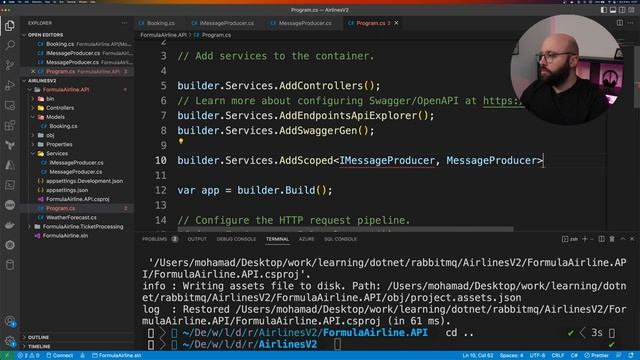The width and height of the screenshot is (640, 360).
Task: Click the CRLF end-of-line status item
Action: tap(558, 356)
